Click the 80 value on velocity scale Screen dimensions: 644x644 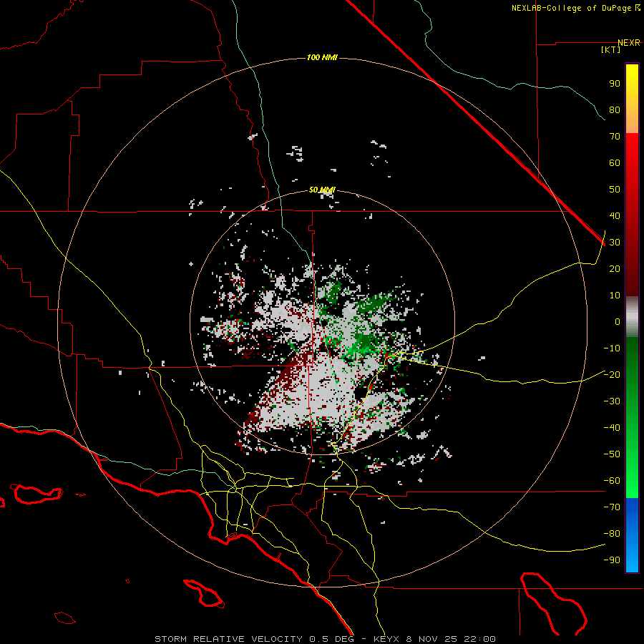point(615,110)
